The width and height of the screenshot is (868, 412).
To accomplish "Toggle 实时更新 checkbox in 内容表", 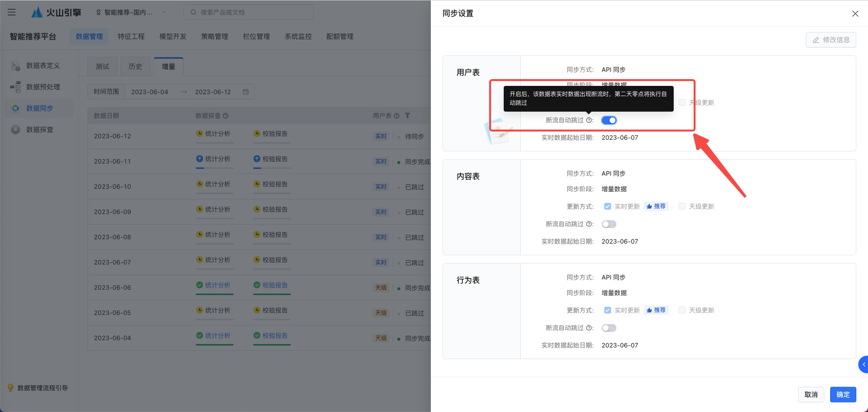I will click(607, 206).
